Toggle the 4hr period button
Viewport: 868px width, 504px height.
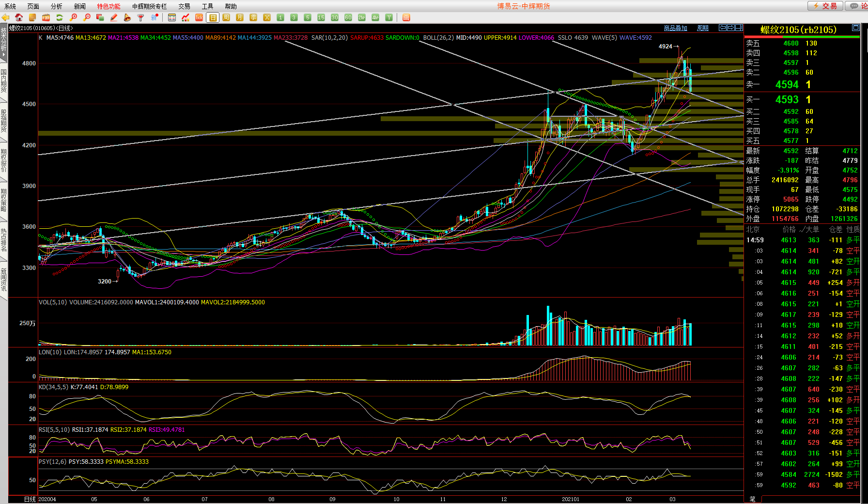pyautogui.click(x=375, y=17)
